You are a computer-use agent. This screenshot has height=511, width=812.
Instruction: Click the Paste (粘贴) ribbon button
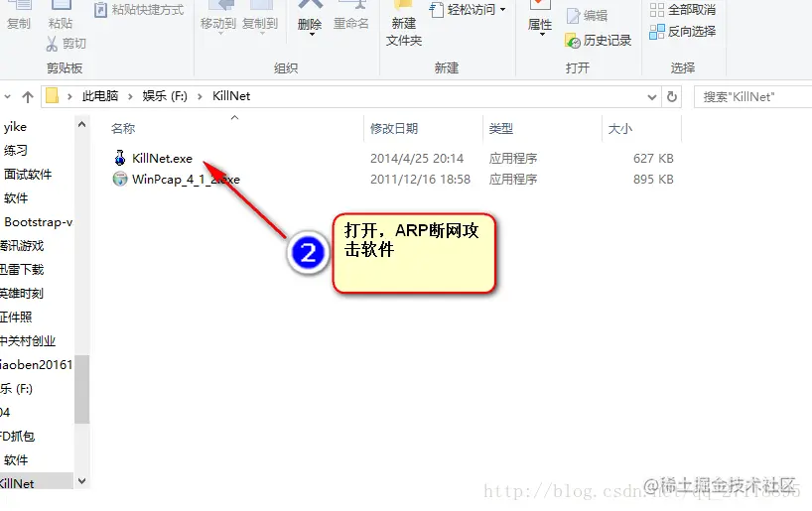61,16
